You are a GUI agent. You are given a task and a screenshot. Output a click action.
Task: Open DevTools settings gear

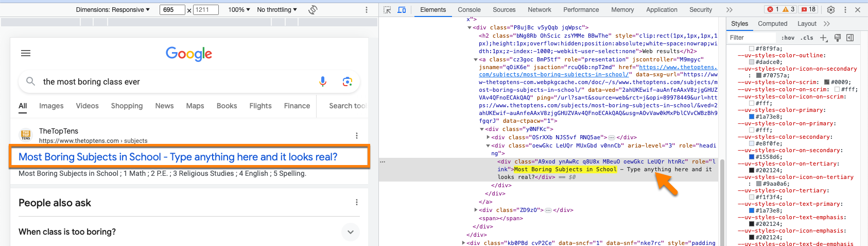(830, 10)
